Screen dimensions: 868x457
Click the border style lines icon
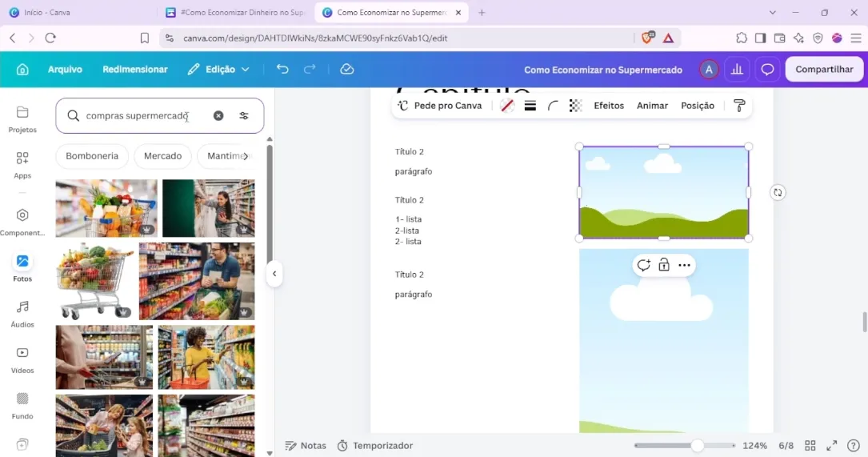530,106
